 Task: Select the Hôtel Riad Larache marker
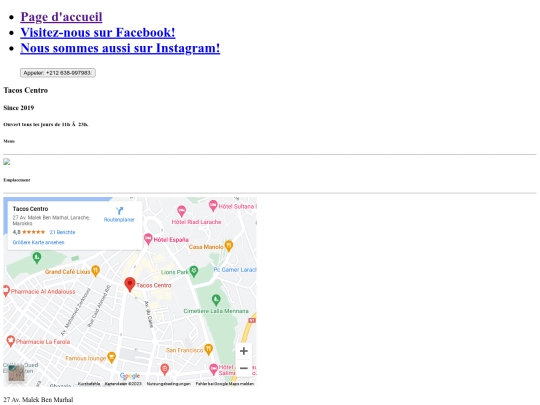[181, 210]
